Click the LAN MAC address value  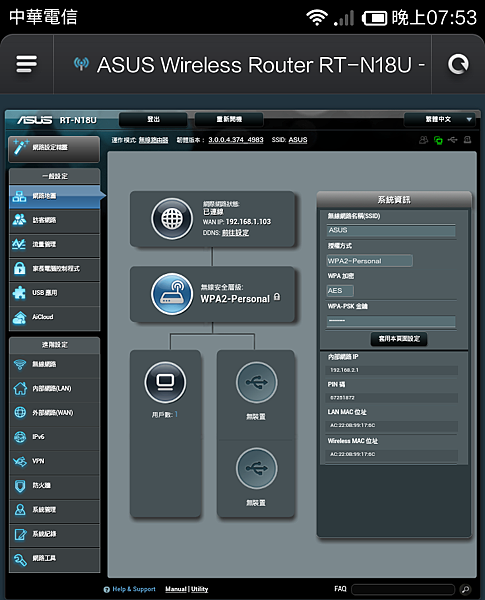[353, 426]
